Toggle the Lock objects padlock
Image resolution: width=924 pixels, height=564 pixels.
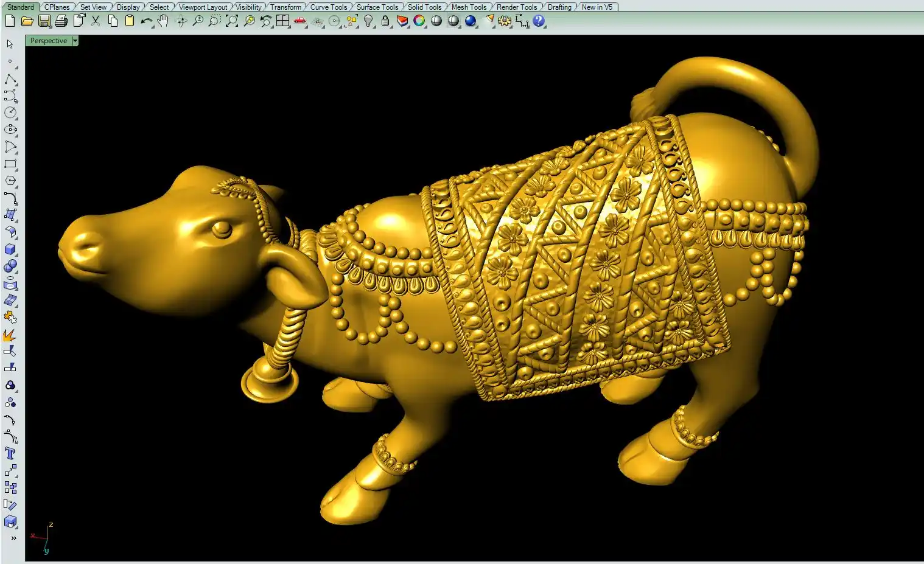click(x=385, y=21)
